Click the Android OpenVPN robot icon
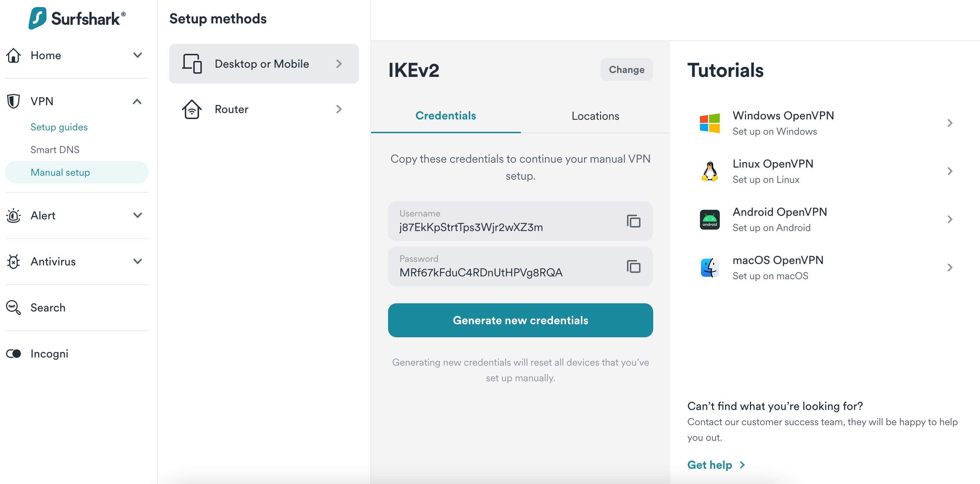Screen dimensions: 980x484 point(710,219)
